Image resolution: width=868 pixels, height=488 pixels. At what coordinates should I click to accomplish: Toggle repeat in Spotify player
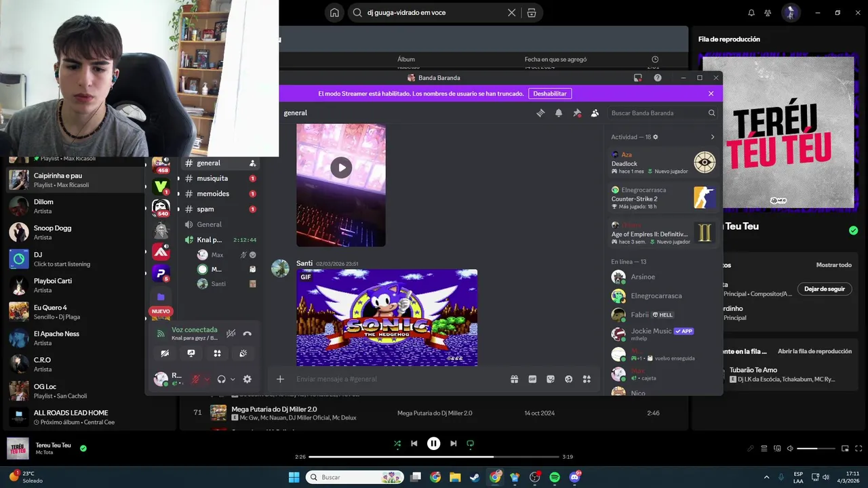470,443
